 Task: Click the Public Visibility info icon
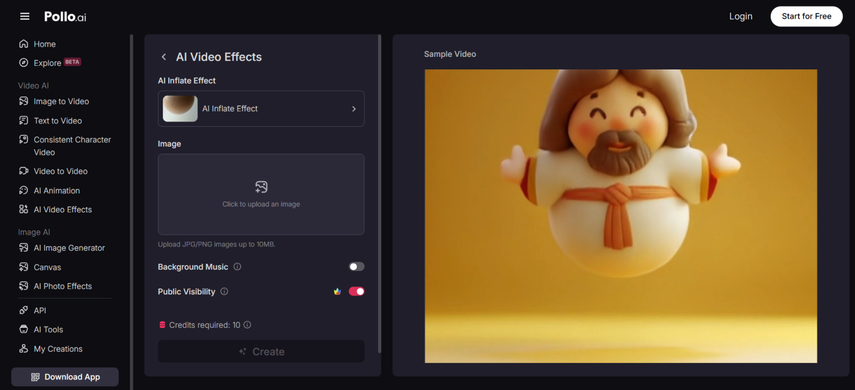click(x=224, y=291)
